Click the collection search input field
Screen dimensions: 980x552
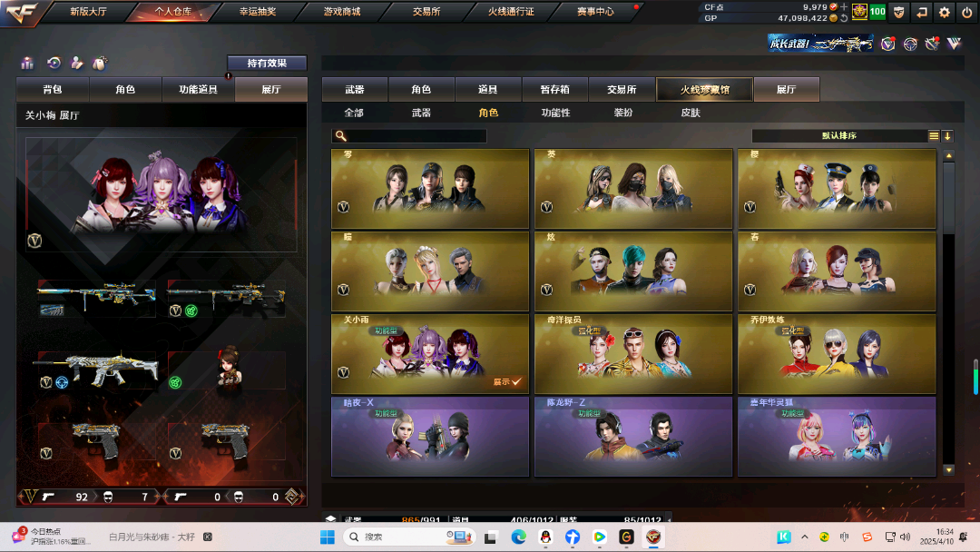point(408,135)
